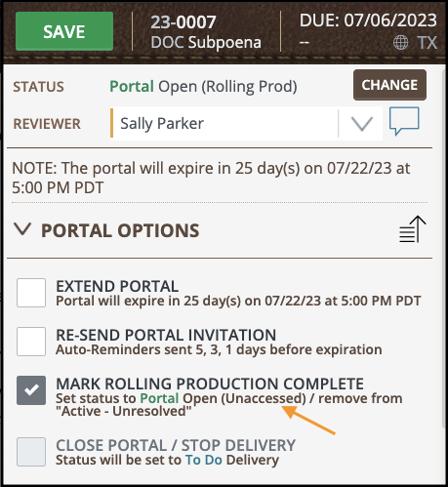This screenshot has height=487, width=448.
Task: Select the Sally Parker reviewer field
Action: [x=246, y=124]
